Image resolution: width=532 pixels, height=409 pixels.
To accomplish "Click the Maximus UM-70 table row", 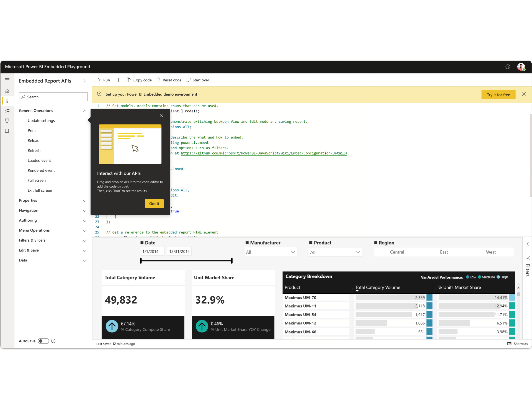I will point(399,297).
